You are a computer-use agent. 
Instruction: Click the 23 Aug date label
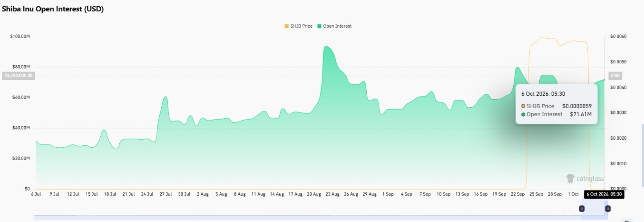coord(332,194)
